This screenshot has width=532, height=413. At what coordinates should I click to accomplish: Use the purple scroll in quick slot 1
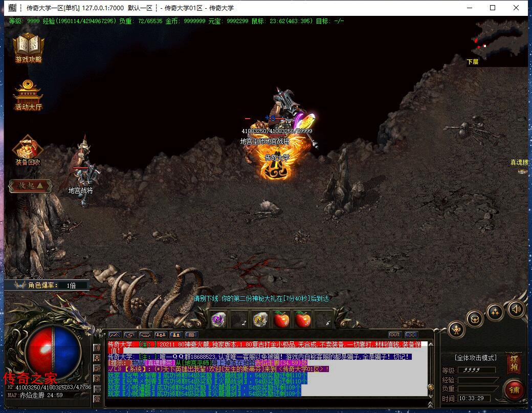[218, 319]
